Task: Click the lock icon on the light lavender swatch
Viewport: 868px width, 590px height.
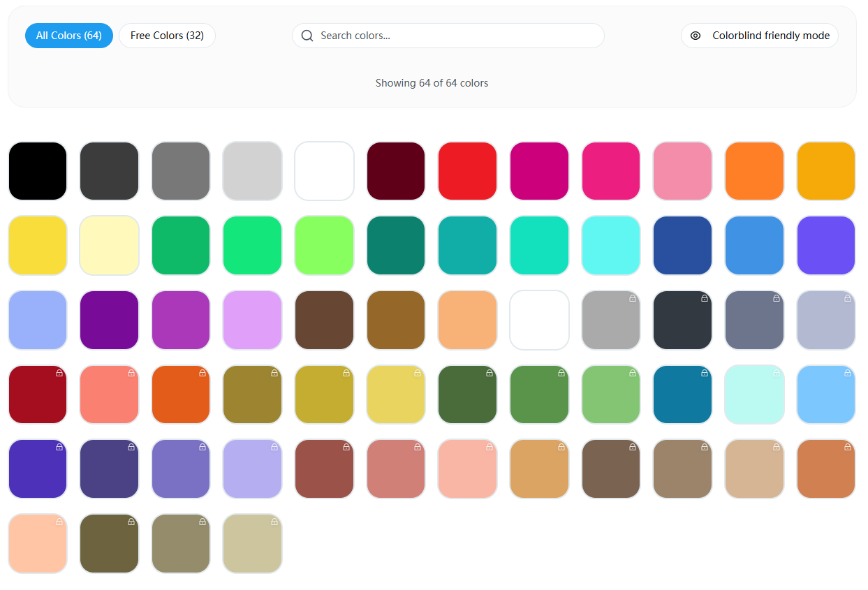Action: [x=274, y=447]
